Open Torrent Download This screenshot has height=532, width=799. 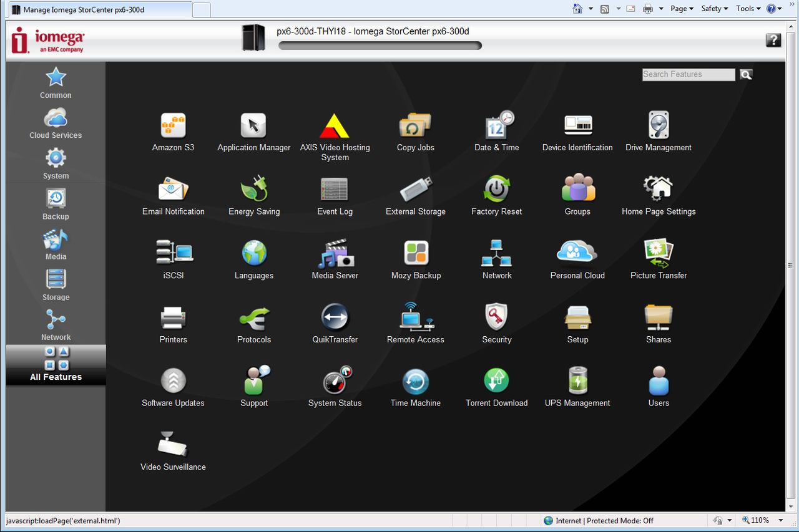[x=497, y=388]
